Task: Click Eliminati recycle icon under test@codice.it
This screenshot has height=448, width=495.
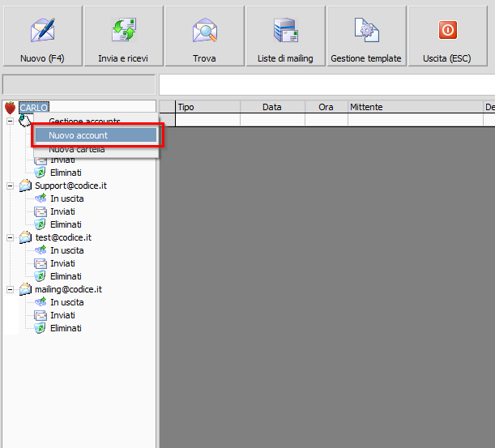Action: [40, 276]
